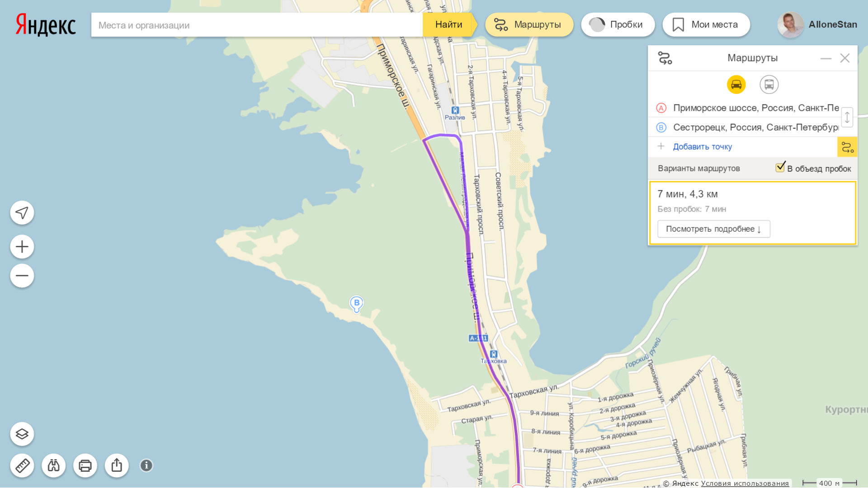Open Мои места menu
This screenshot has width=868, height=488.
coord(706,24)
